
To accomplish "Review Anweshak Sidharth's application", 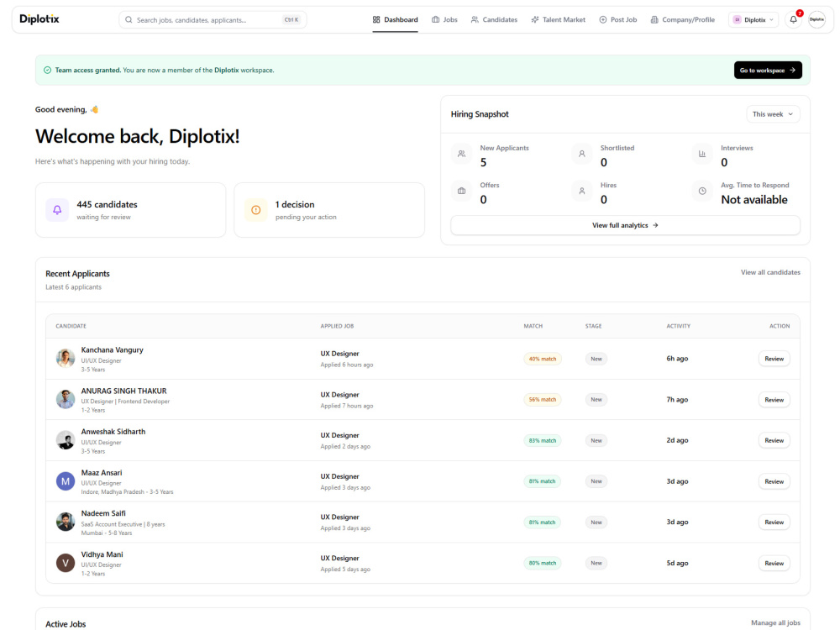I will tap(774, 440).
